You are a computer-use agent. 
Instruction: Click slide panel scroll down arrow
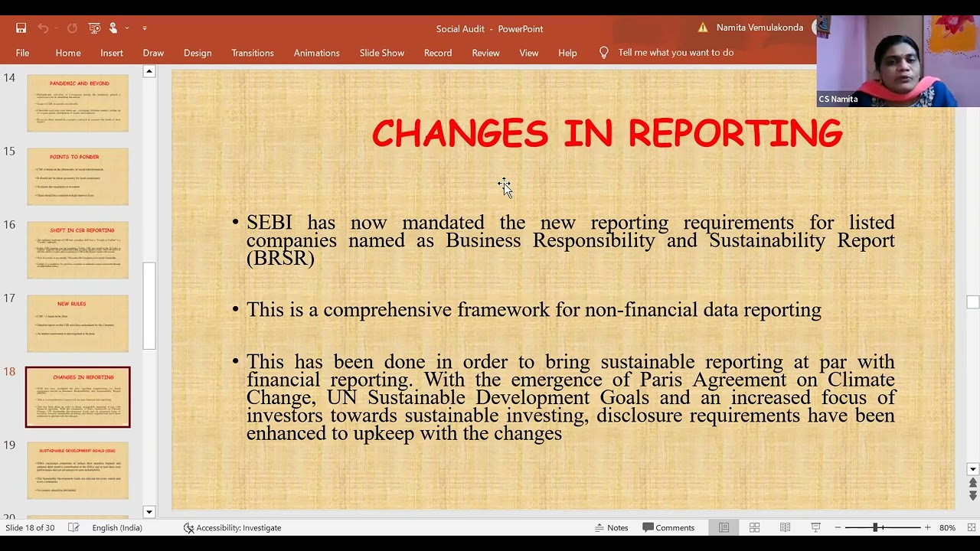[149, 512]
